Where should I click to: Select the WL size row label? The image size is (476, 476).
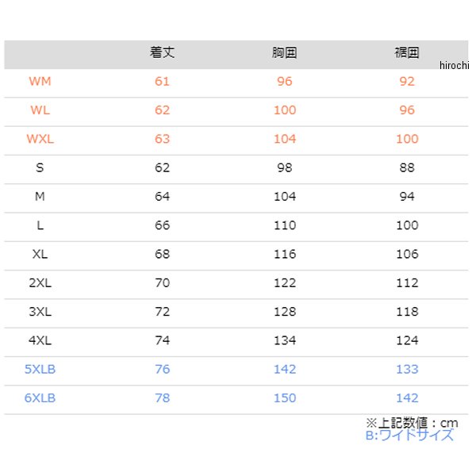click(40, 110)
